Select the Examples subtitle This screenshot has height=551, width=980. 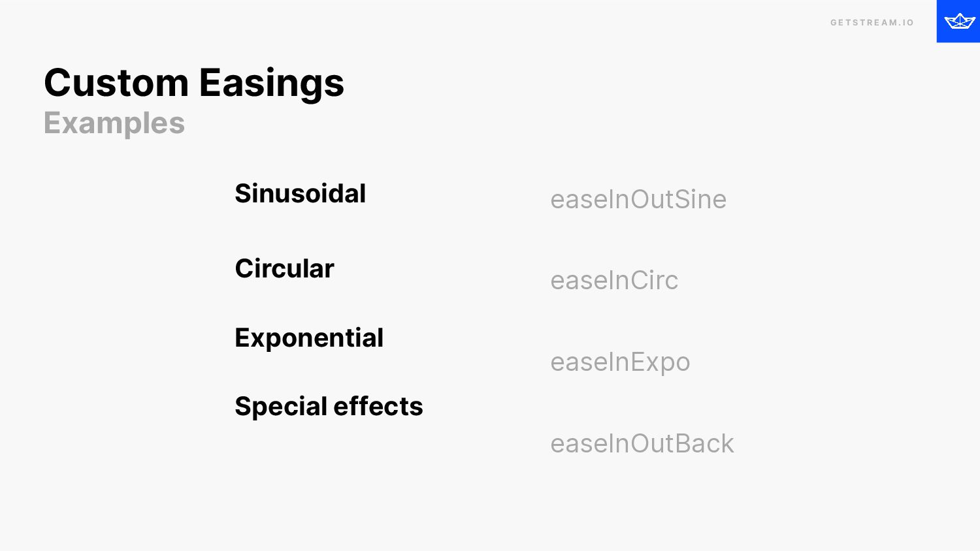114,123
